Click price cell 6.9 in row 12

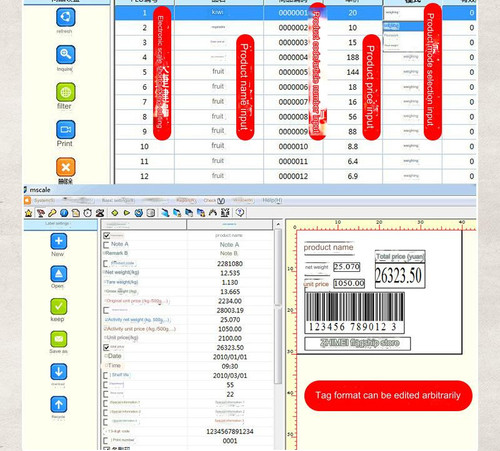(x=353, y=176)
